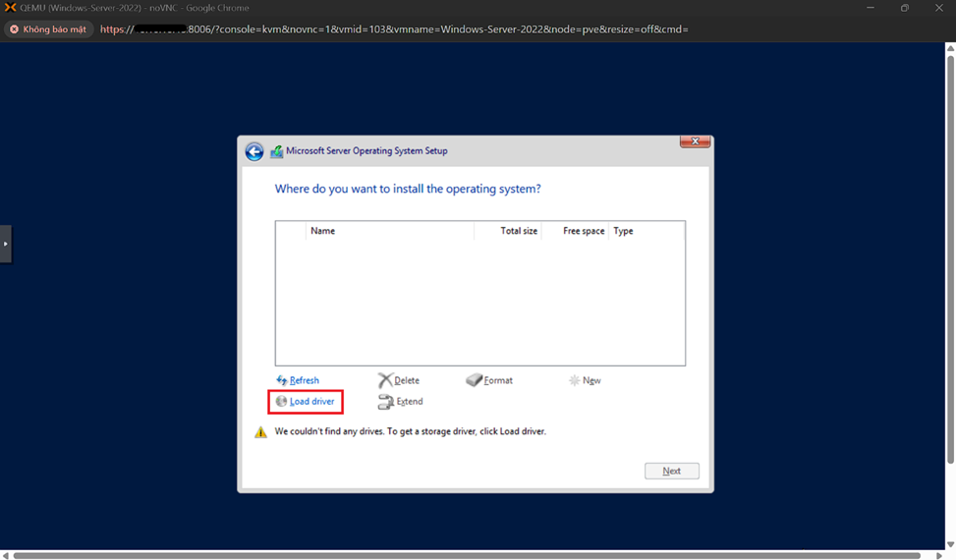
Task: Click the blue back arrow in Setup
Action: point(254,151)
